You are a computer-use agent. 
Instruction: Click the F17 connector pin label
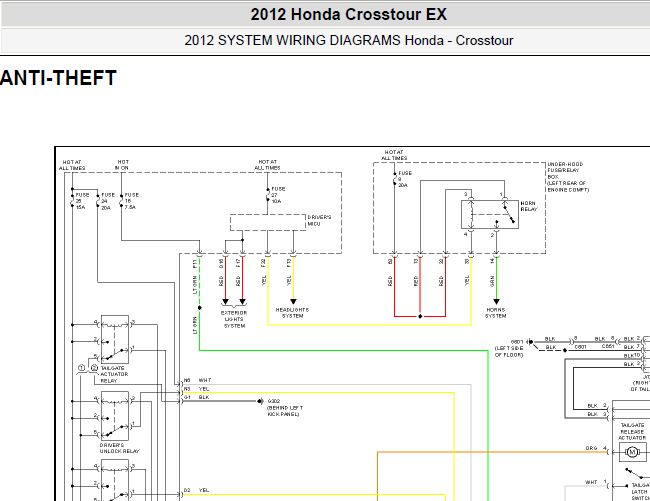[x=238, y=263]
